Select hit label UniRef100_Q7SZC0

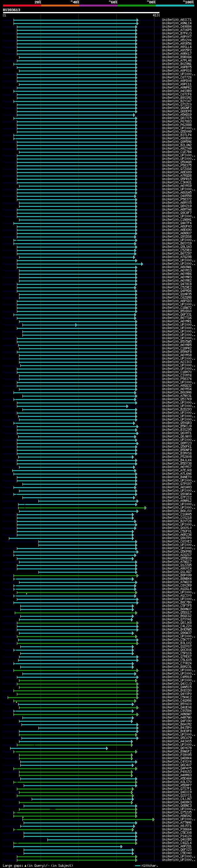[177, 104]
